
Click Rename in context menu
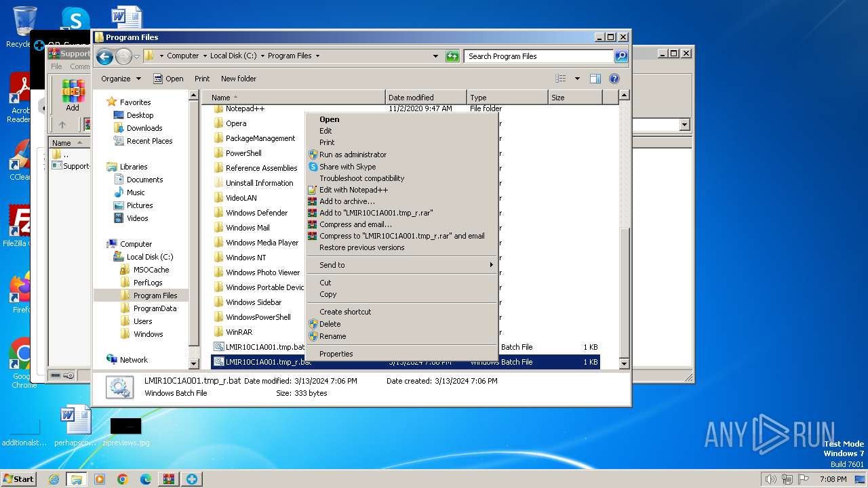pyautogui.click(x=401, y=336)
